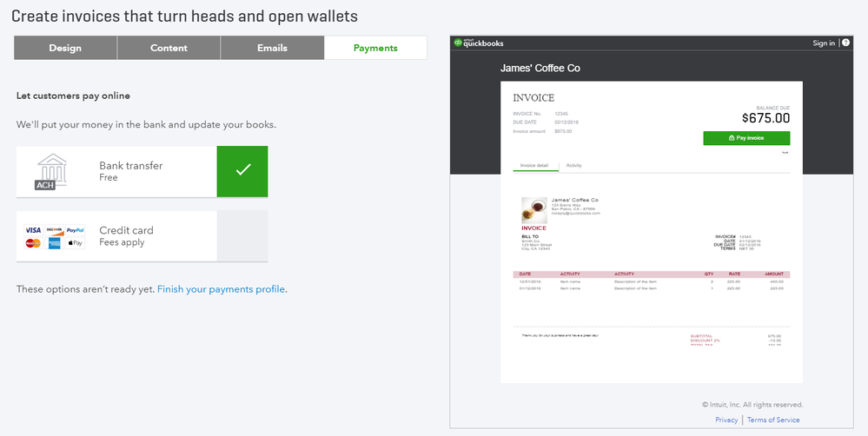Open the Emails tab
This screenshot has height=436, width=868.
[x=272, y=48]
